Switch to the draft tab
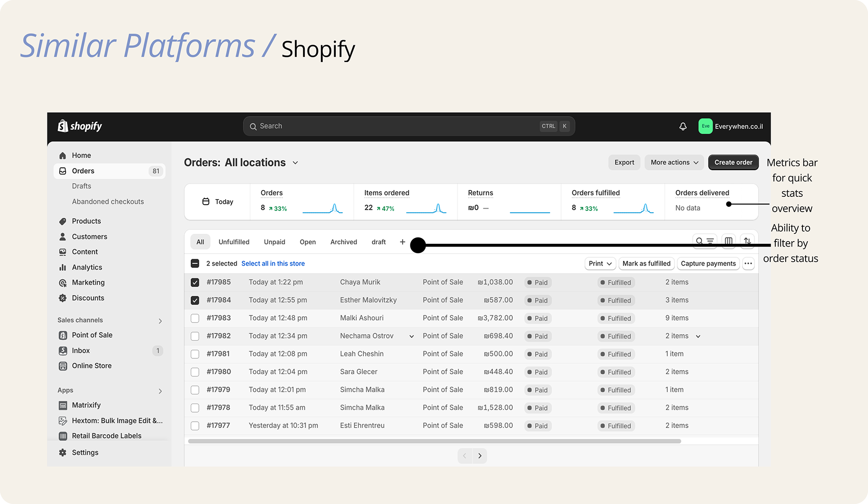868x504 pixels. pos(378,242)
